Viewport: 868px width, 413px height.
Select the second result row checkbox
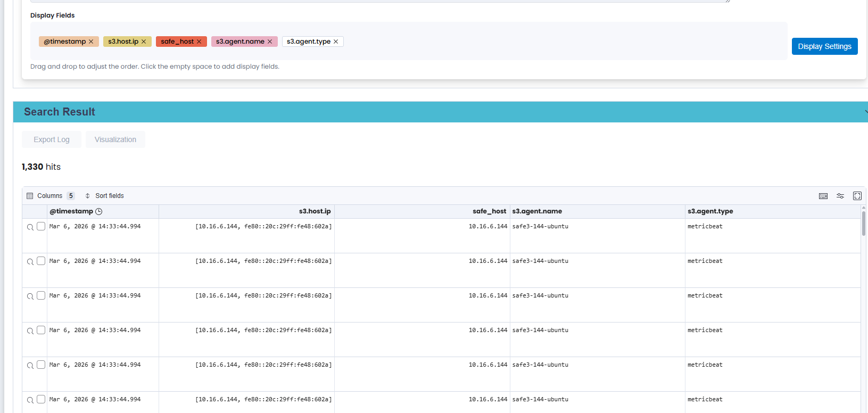[x=41, y=261]
